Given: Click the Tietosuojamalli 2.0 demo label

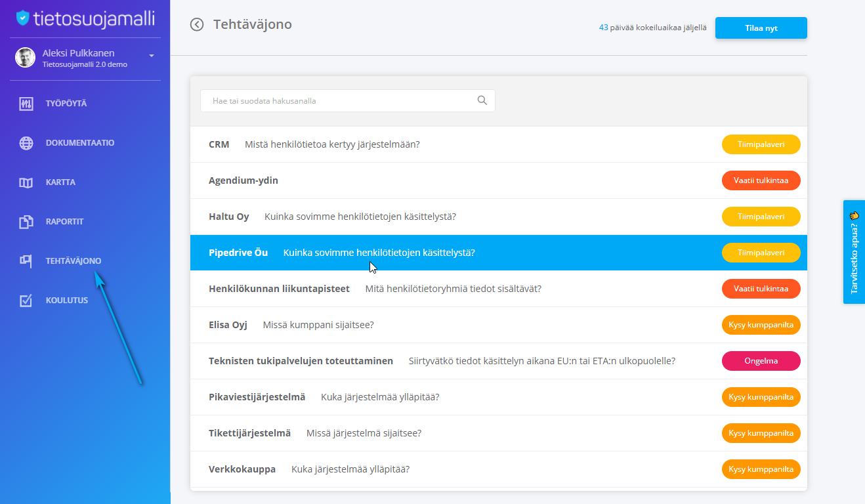Looking at the screenshot, I should (x=85, y=64).
